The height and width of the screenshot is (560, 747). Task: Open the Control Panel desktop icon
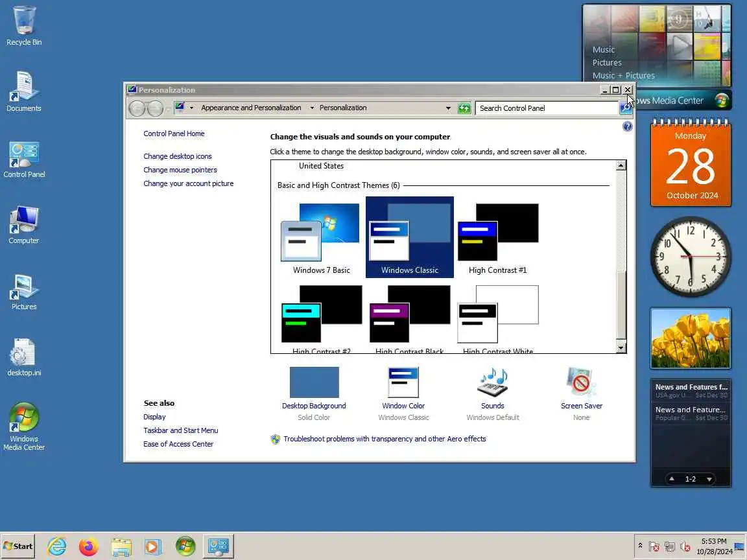pyautogui.click(x=24, y=159)
